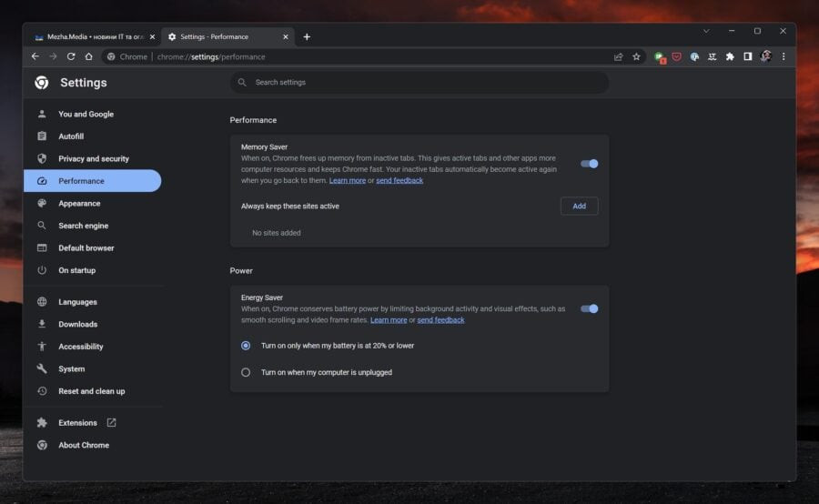Viewport: 819px width, 504px height.
Task: Open the tab search chevron in title bar
Action: click(706, 31)
